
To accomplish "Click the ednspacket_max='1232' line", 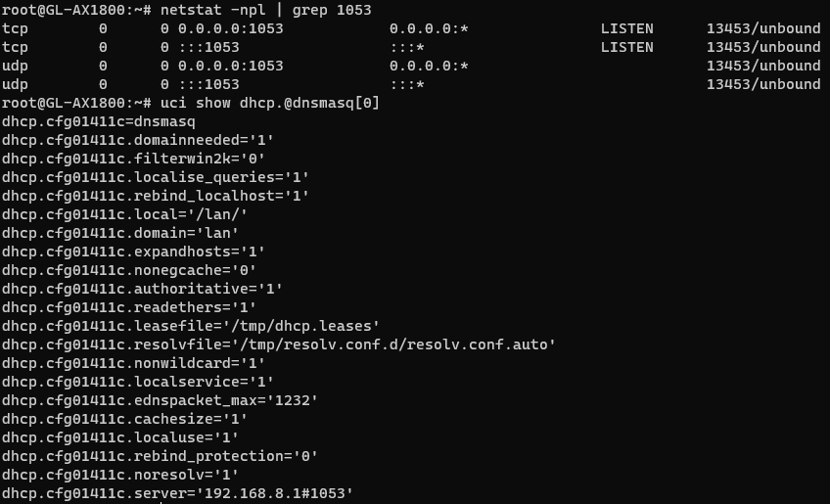I will (x=160, y=400).
